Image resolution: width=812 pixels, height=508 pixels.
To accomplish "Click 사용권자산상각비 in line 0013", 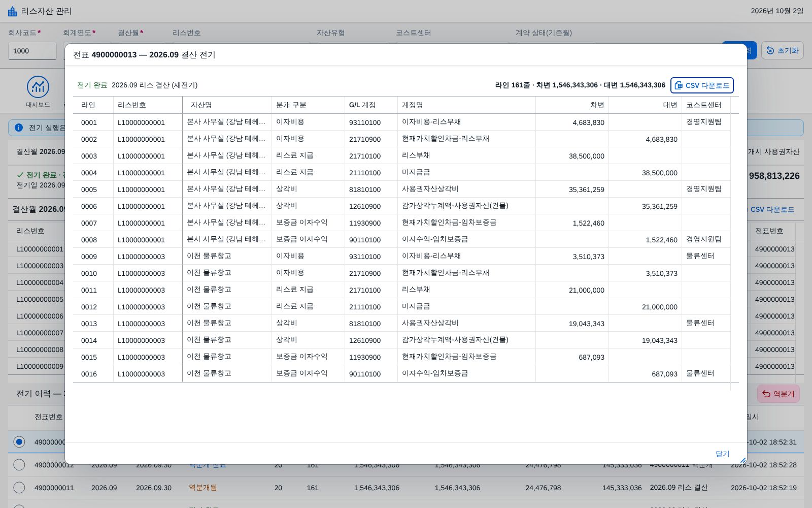I will 430,323.
